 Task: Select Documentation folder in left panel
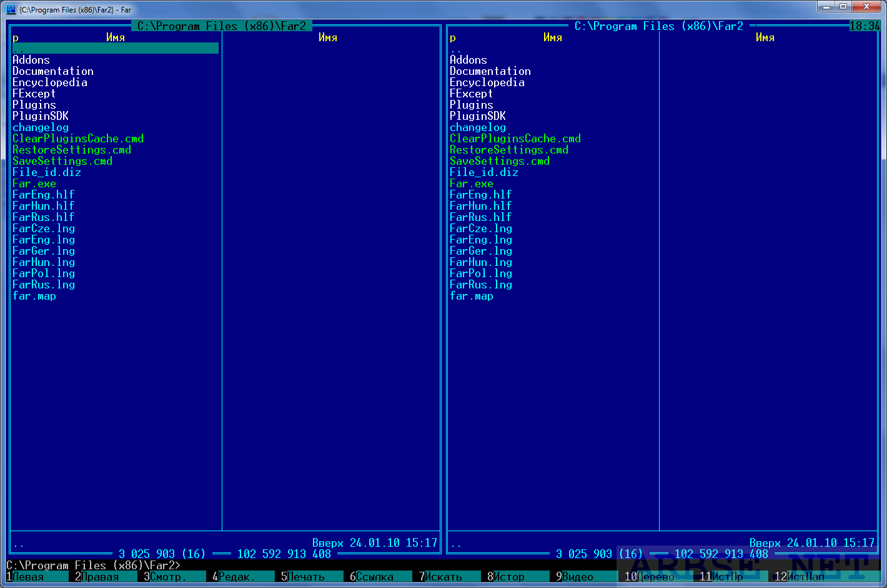coord(53,71)
